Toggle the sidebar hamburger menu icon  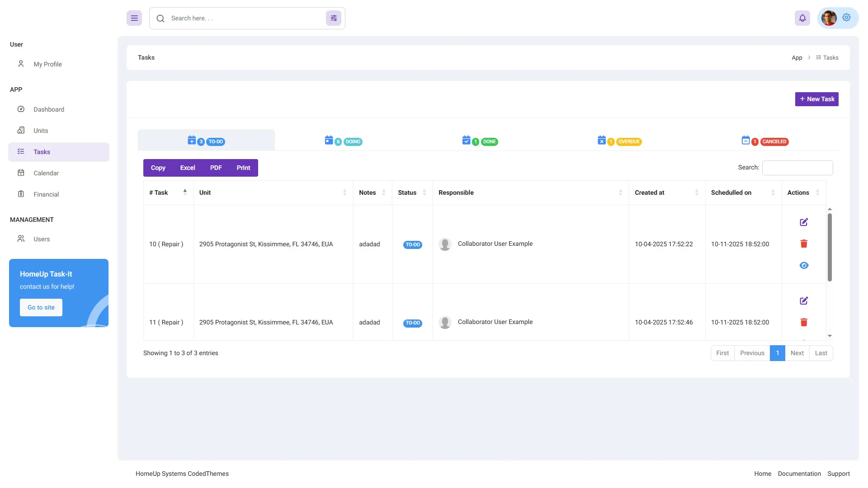(x=134, y=18)
